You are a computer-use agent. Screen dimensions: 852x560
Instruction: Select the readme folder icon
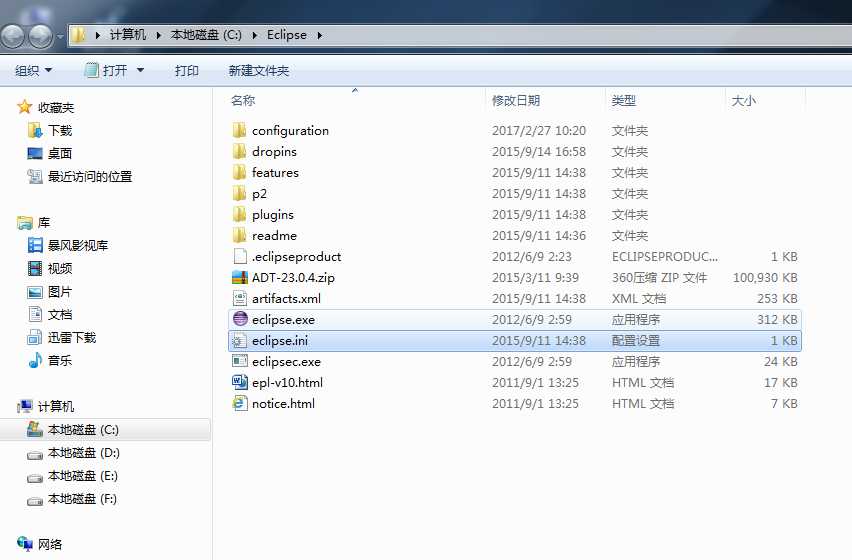pos(240,235)
